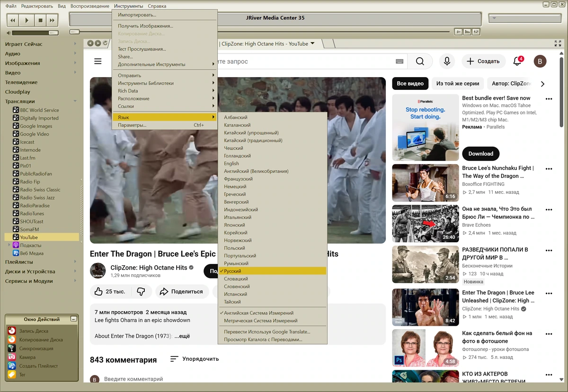Click Параметры menu entry
568x392 pixels.
tap(165, 125)
